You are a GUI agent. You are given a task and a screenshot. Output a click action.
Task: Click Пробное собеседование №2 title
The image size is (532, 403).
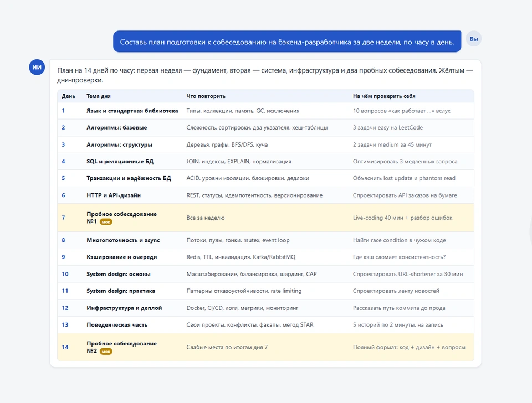121,347
